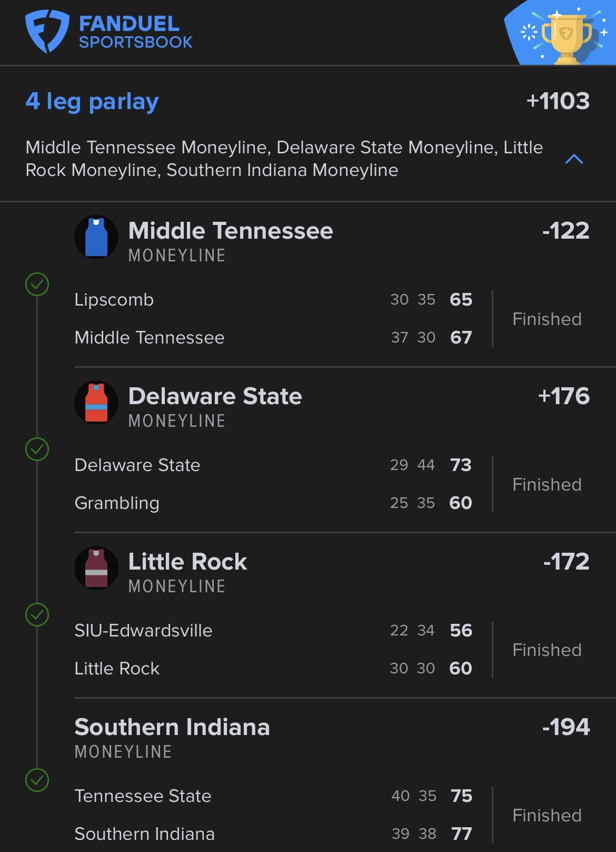Click green checkmark for Little Rock leg
Image resolution: width=616 pixels, height=852 pixels.
pos(37,615)
